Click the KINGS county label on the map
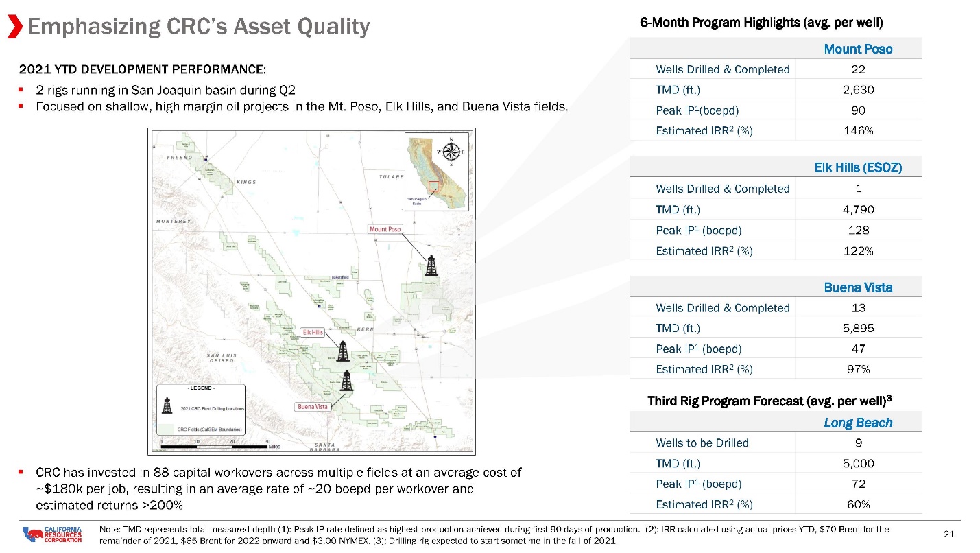This screenshot has width=980, height=553. (x=246, y=182)
